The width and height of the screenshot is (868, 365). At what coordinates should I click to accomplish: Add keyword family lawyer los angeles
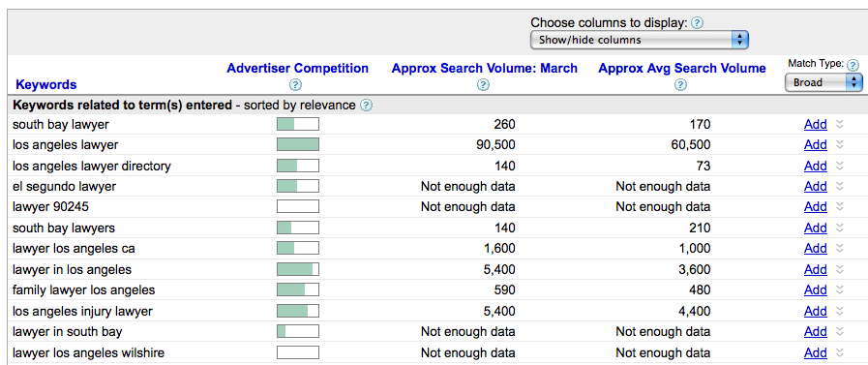(816, 289)
